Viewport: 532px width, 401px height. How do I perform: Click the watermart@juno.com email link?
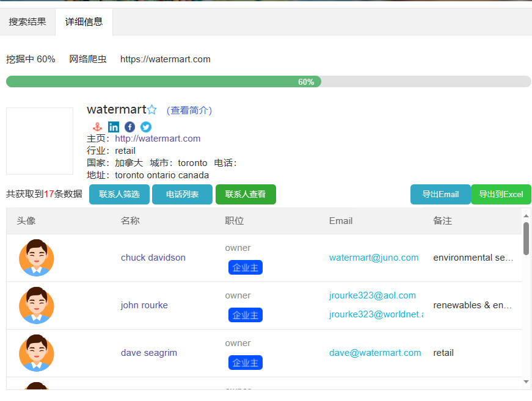click(x=374, y=258)
